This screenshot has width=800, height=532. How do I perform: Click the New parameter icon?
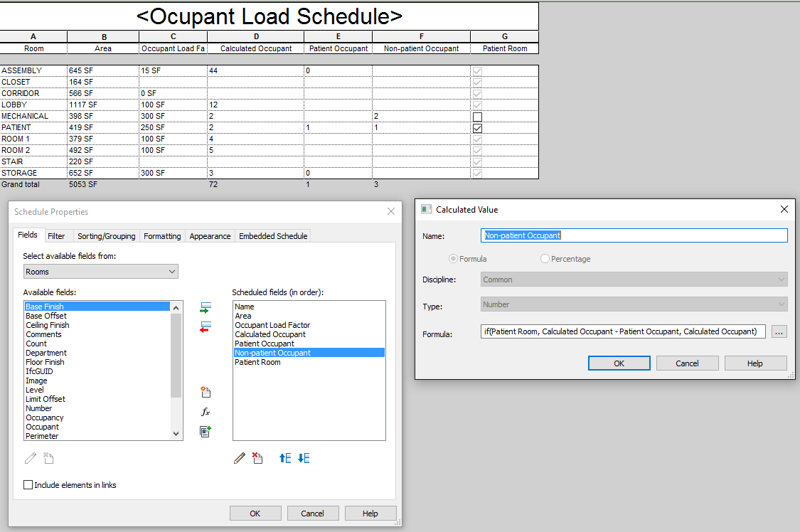pos(205,392)
